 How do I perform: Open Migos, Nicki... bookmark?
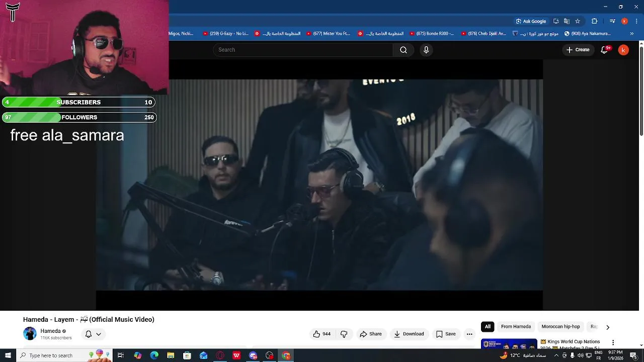[181, 34]
